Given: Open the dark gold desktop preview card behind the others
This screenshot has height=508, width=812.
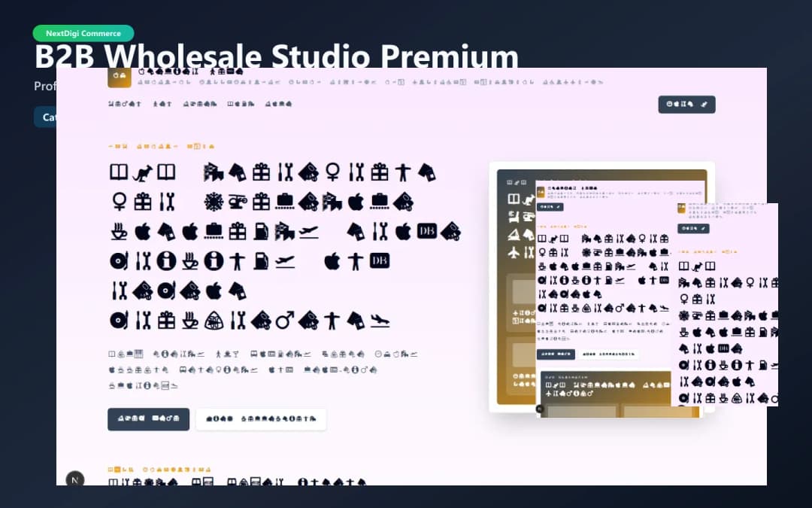Looking at the screenshot, I should pos(516,287).
